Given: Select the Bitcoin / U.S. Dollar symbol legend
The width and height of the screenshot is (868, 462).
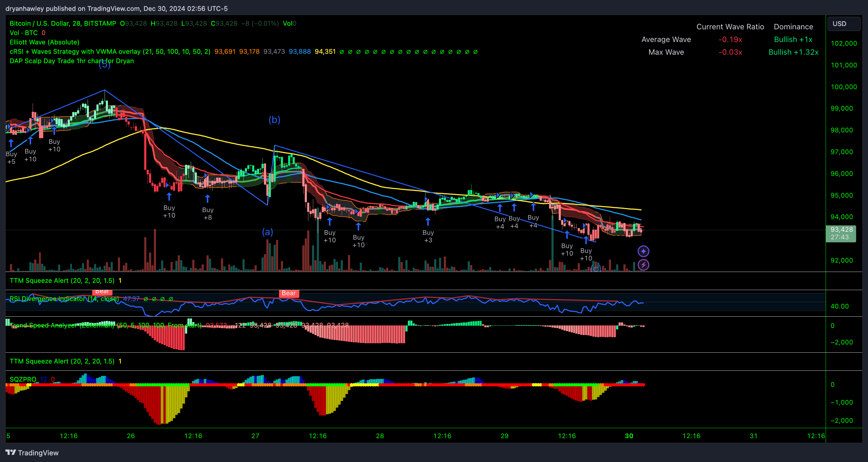Looking at the screenshot, I should click(63, 23).
